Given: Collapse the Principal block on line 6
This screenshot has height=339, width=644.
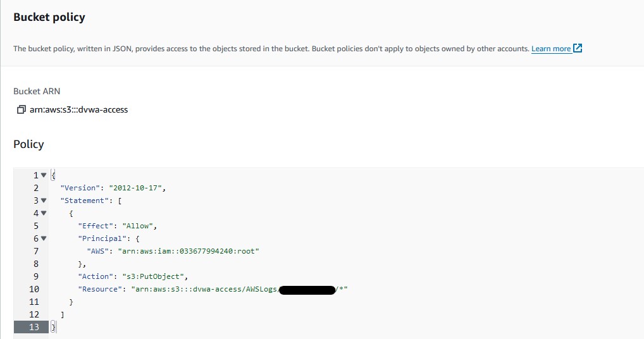Looking at the screenshot, I should [44, 238].
